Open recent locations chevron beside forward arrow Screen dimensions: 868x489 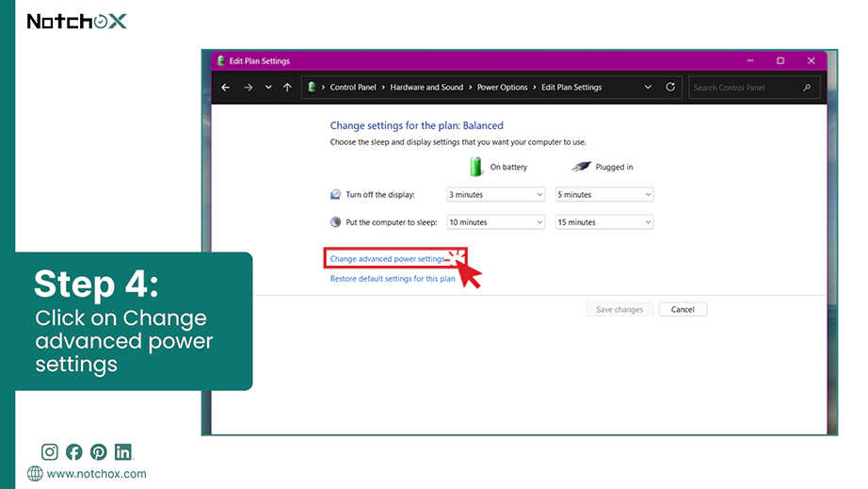click(x=268, y=88)
